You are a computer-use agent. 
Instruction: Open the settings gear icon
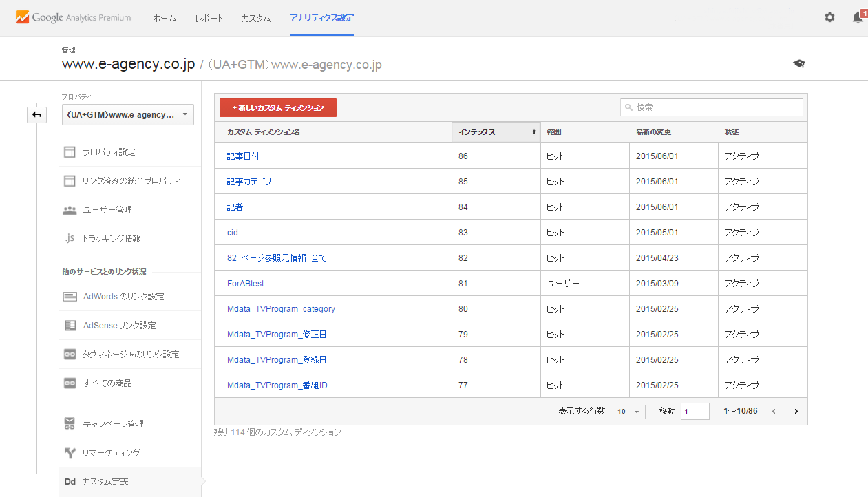coord(829,18)
